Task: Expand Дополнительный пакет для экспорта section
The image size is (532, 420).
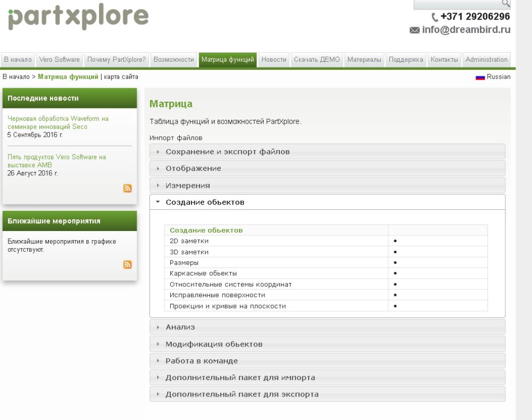Action: pos(327,394)
